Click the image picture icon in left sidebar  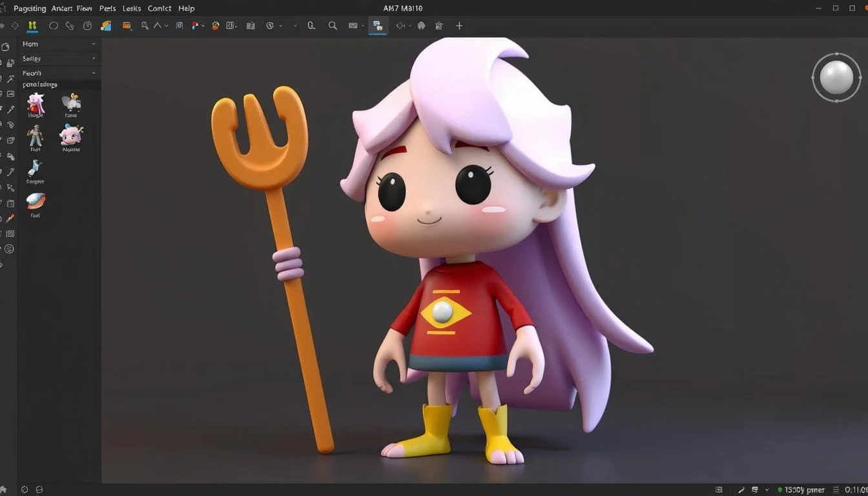pos(10,94)
